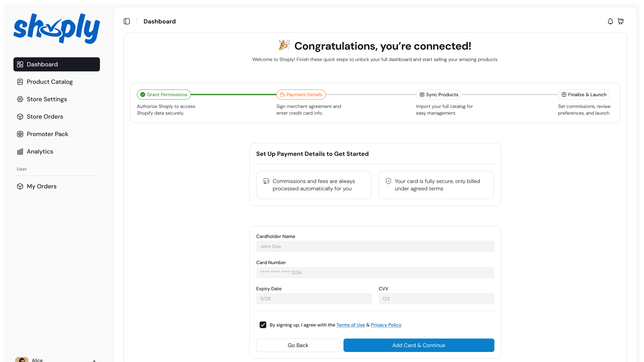This screenshot has height=362, width=644.
Task: Click the Go Back button
Action: click(298, 345)
